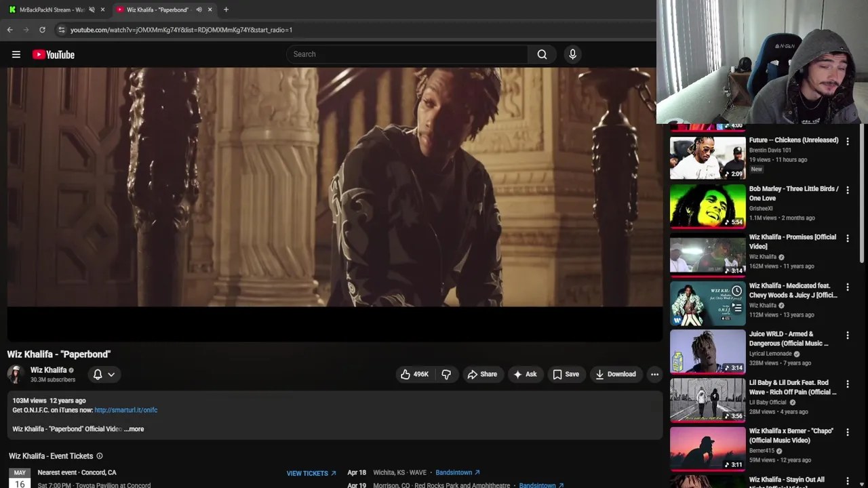Screen dimensions: 868x488
Task: Open a new browser tab
Action: pyautogui.click(x=226, y=9)
